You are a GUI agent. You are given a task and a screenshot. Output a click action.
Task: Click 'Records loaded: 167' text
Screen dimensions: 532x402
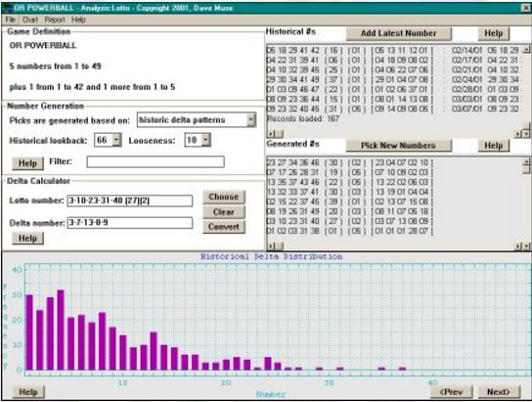pyautogui.click(x=303, y=119)
